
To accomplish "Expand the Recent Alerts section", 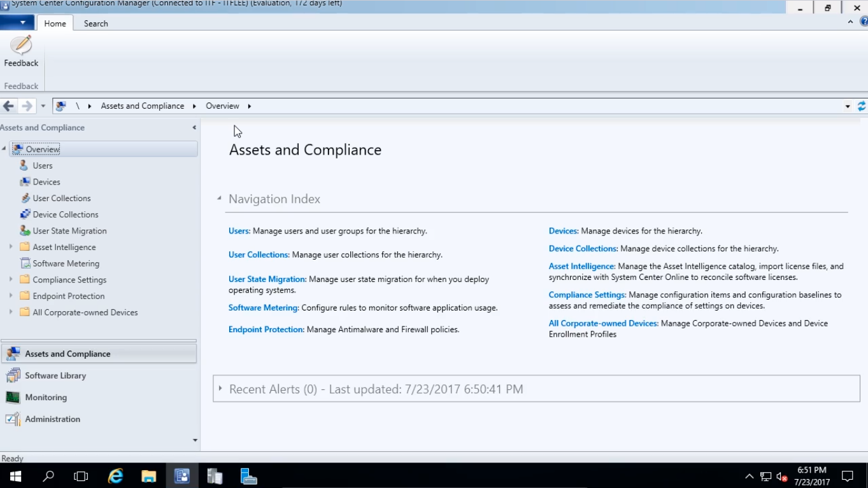I will [220, 389].
